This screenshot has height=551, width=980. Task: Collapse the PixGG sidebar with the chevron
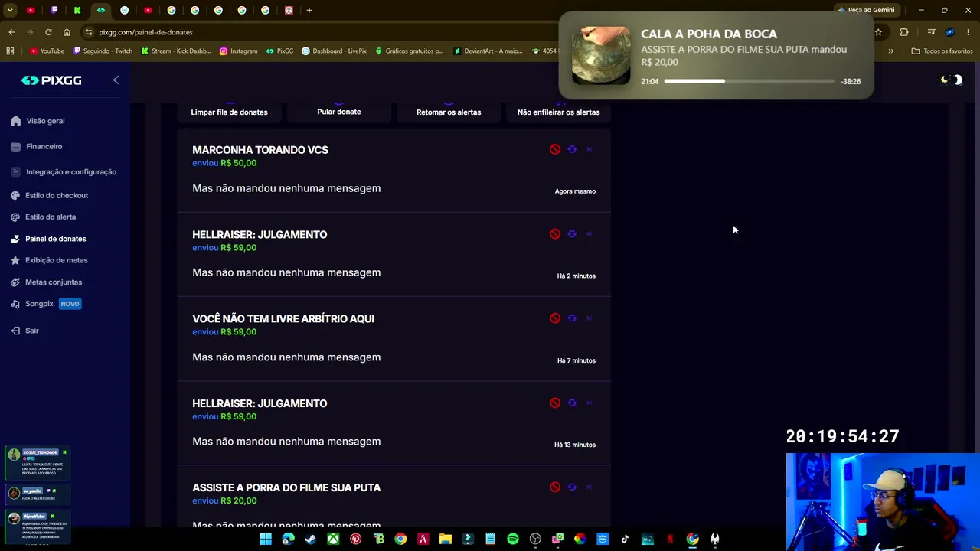116,80
